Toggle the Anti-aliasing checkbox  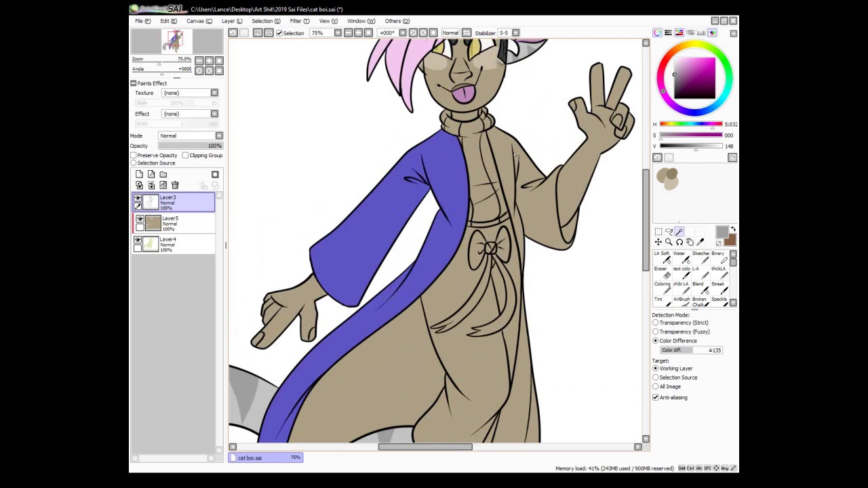(656, 397)
